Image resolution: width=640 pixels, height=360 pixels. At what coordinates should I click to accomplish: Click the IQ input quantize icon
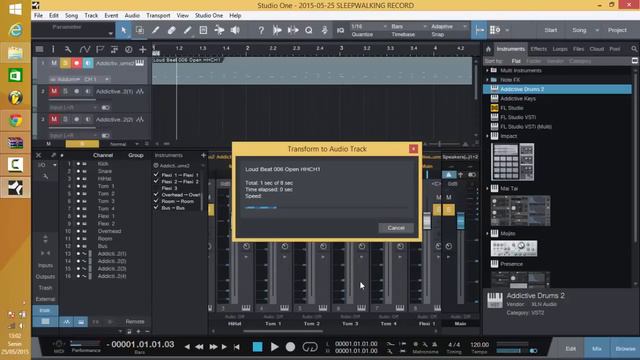click(x=340, y=30)
